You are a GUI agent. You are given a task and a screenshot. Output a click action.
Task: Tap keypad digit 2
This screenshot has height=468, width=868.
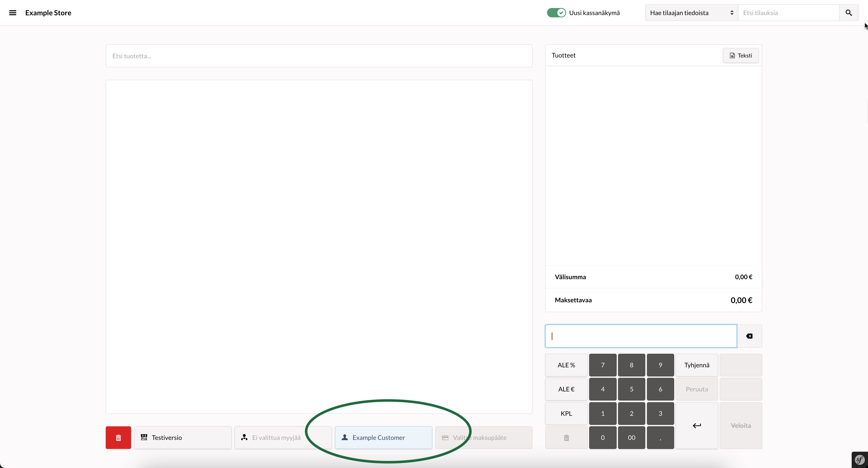[631, 414]
